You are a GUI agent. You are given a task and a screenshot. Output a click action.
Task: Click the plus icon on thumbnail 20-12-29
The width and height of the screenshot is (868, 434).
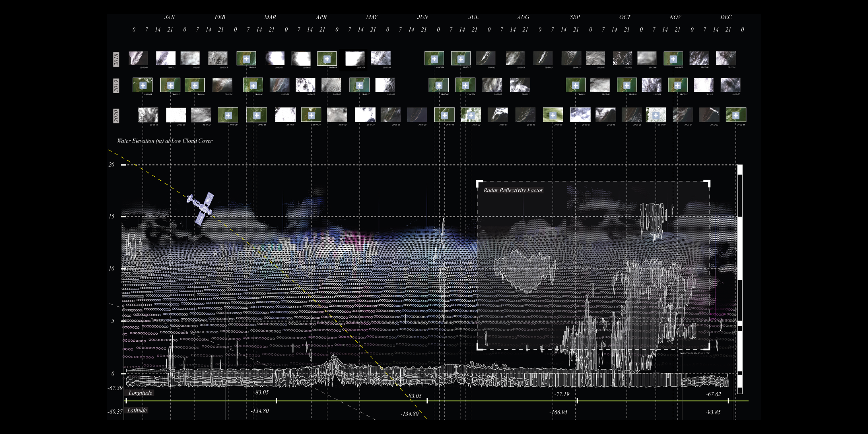tap(736, 116)
